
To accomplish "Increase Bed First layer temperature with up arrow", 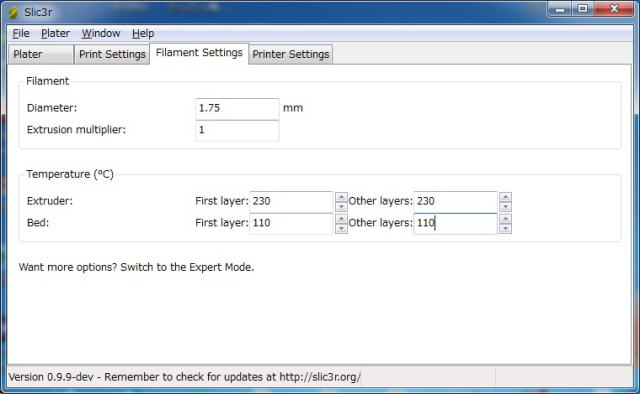I will (x=341, y=219).
